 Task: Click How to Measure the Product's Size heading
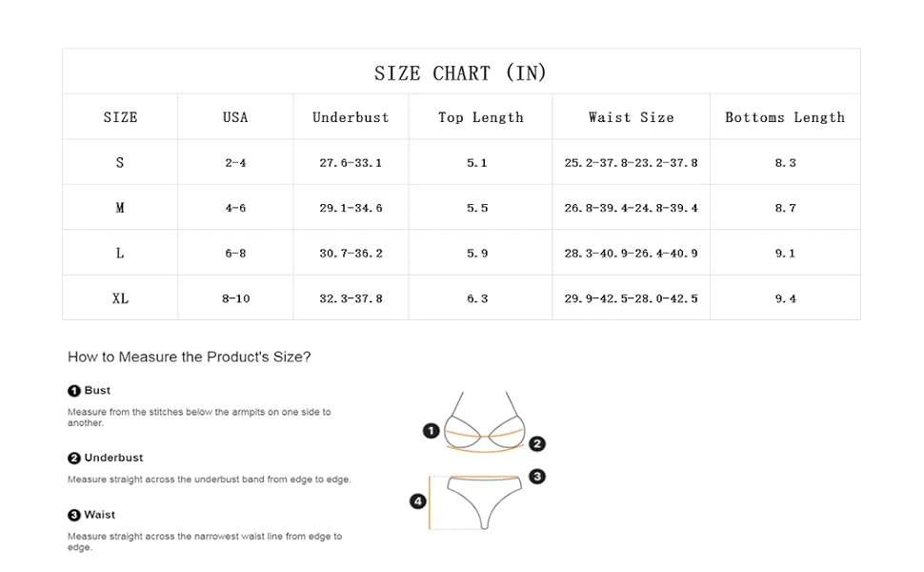point(190,357)
